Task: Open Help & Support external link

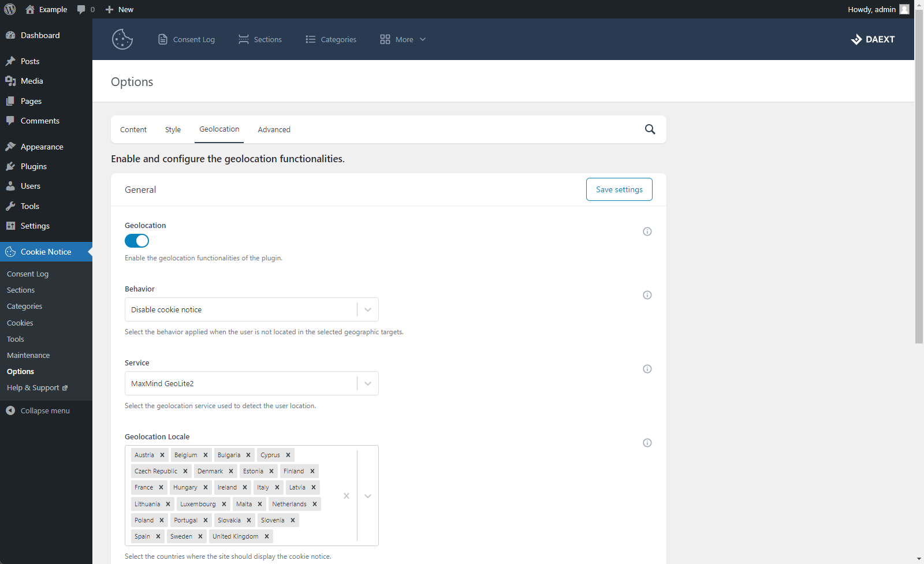Action: (37, 388)
